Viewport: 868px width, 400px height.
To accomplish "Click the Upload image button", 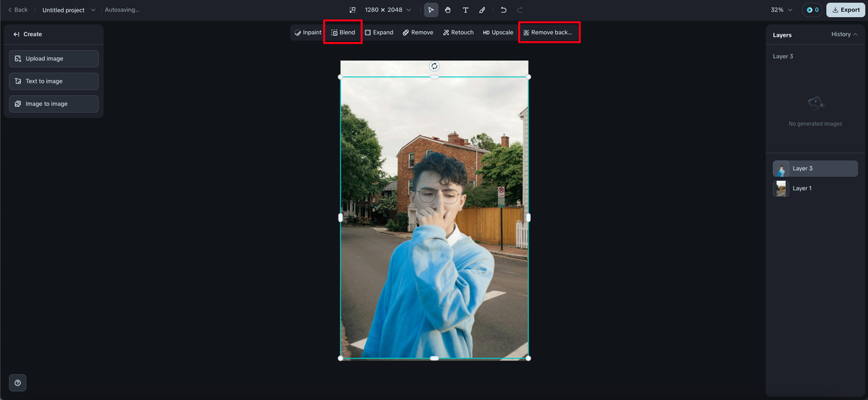I will coord(54,59).
